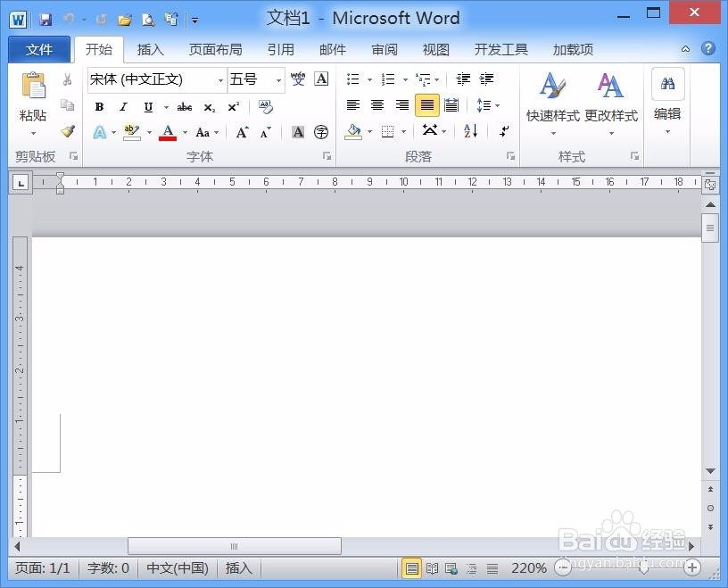The width and height of the screenshot is (728, 588).
Task: Expand the Change Case (Aa) dropdown
Action: pyautogui.click(x=217, y=132)
